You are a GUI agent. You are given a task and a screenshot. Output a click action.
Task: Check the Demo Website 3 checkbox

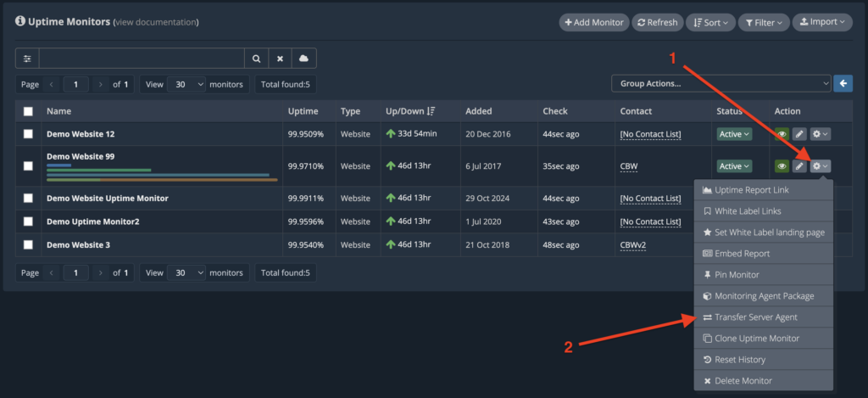(28, 245)
